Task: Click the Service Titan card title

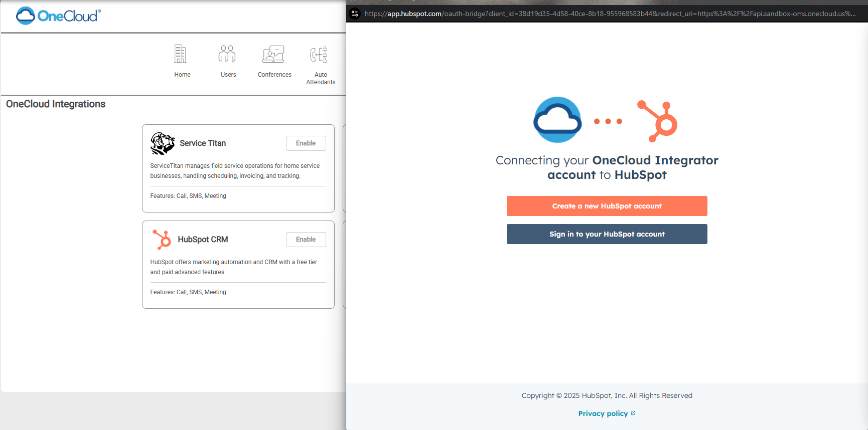Action: 203,143
